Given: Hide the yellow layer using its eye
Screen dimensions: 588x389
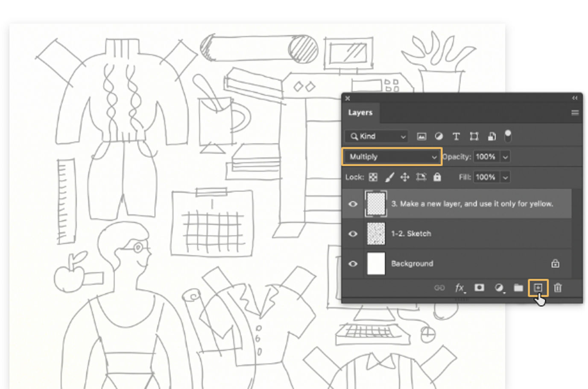Looking at the screenshot, I should pyautogui.click(x=353, y=204).
